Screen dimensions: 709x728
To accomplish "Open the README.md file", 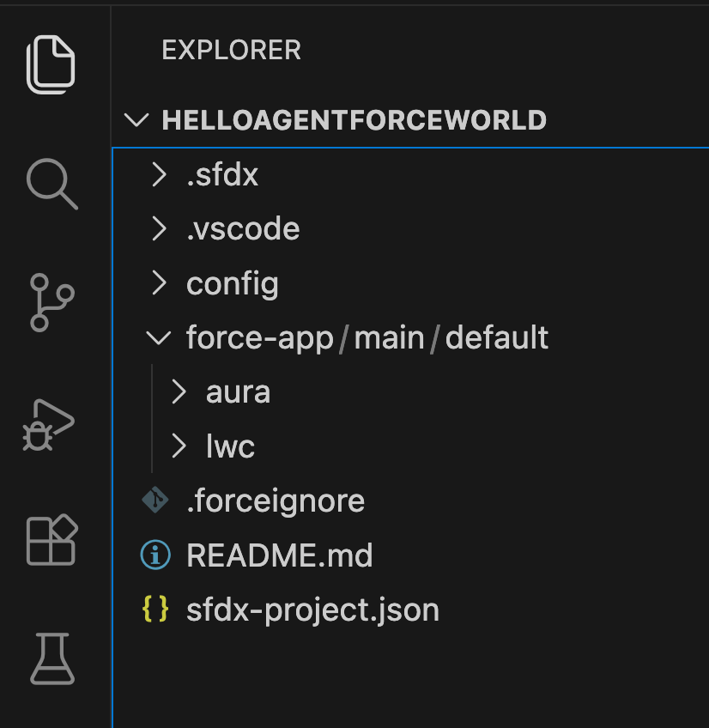I will [x=279, y=555].
